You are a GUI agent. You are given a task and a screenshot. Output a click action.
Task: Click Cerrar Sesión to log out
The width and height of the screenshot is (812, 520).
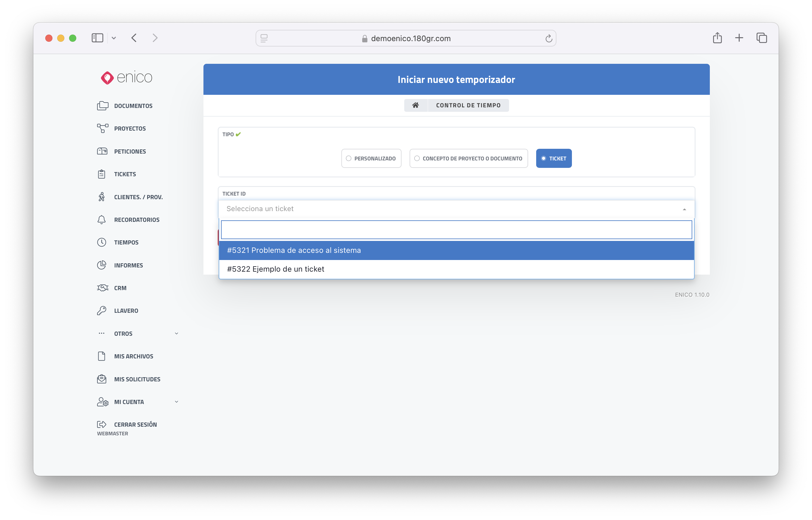coord(135,425)
